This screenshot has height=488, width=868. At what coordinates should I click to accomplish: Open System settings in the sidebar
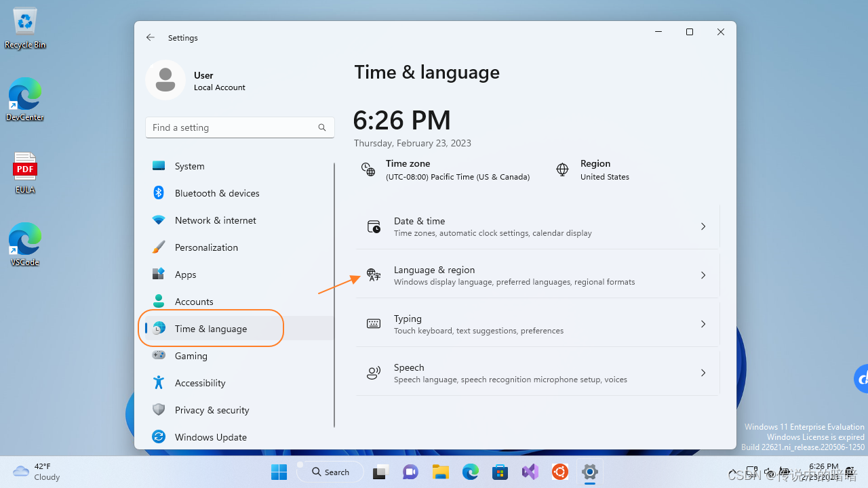tap(239, 166)
